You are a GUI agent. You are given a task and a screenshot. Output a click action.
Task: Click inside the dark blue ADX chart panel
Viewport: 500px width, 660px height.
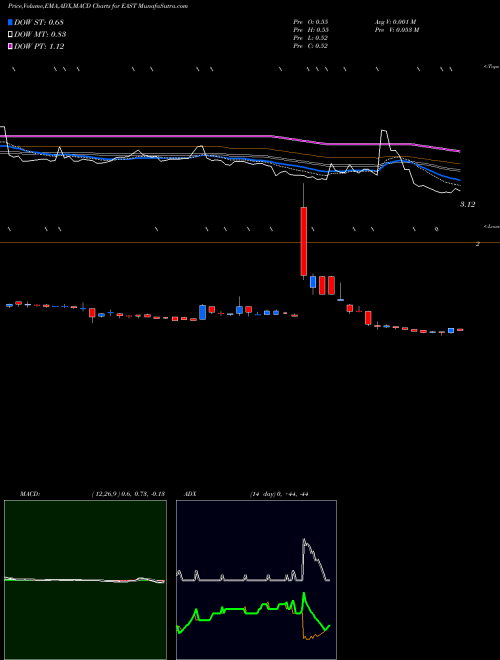(x=256, y=580)
